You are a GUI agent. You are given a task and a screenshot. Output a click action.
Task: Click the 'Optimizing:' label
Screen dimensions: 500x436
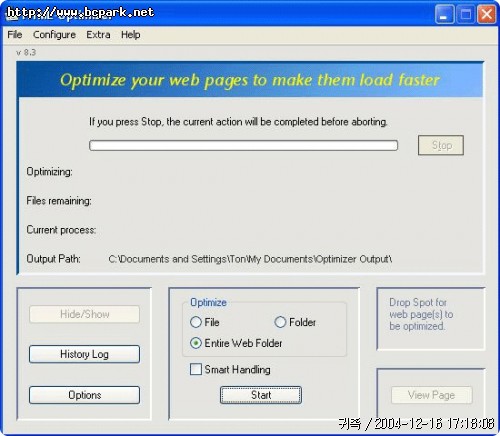[49, 172]
